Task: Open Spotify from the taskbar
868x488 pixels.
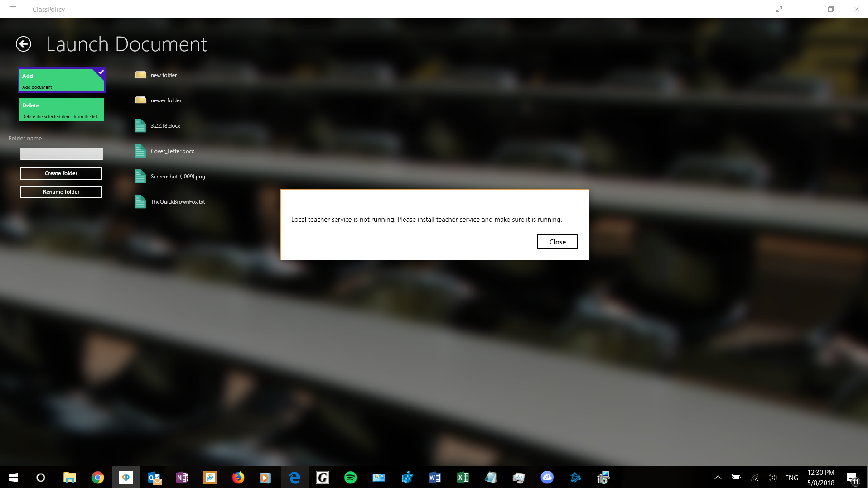Action: click(350, 477)
